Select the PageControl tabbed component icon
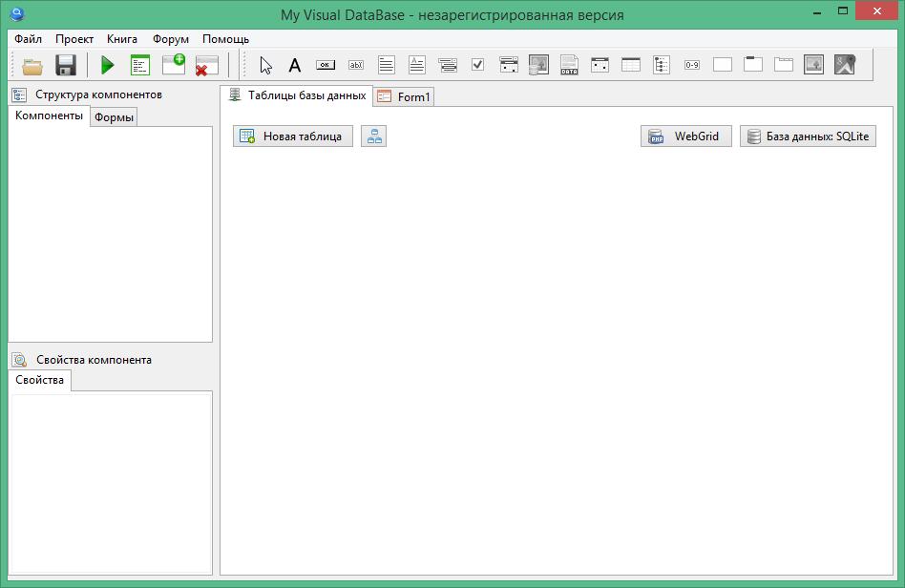 pos(784,65)
